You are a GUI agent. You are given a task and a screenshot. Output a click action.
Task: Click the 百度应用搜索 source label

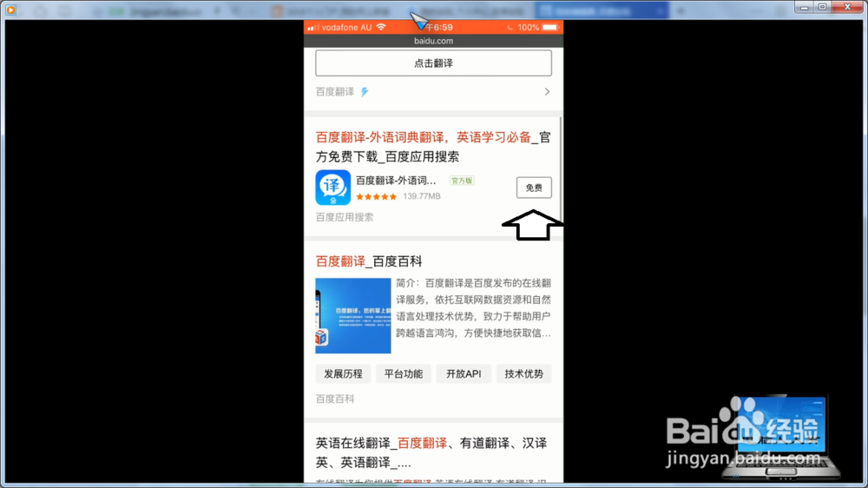[x=345, y=217]
